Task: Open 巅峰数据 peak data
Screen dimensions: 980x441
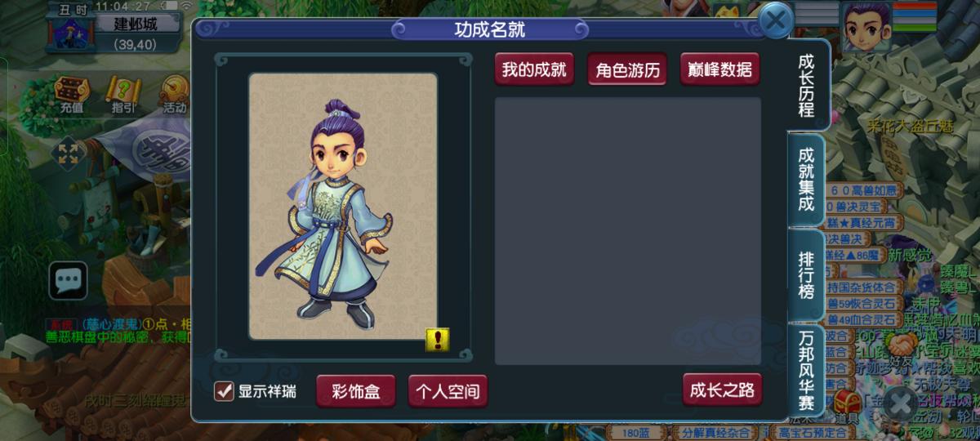Action: pyautogui.click(x=720, y=69)
